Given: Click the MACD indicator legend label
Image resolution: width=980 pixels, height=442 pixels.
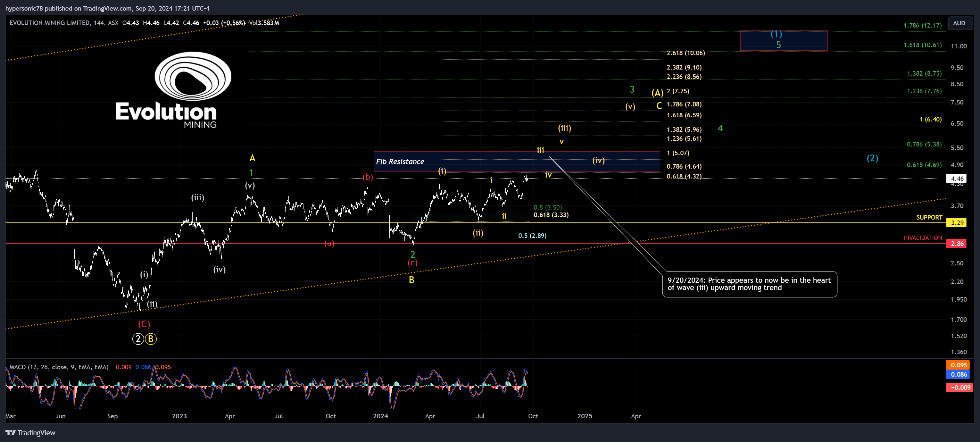Looking at the screenshot, I should pyautogui.click(x=59, y=367).
